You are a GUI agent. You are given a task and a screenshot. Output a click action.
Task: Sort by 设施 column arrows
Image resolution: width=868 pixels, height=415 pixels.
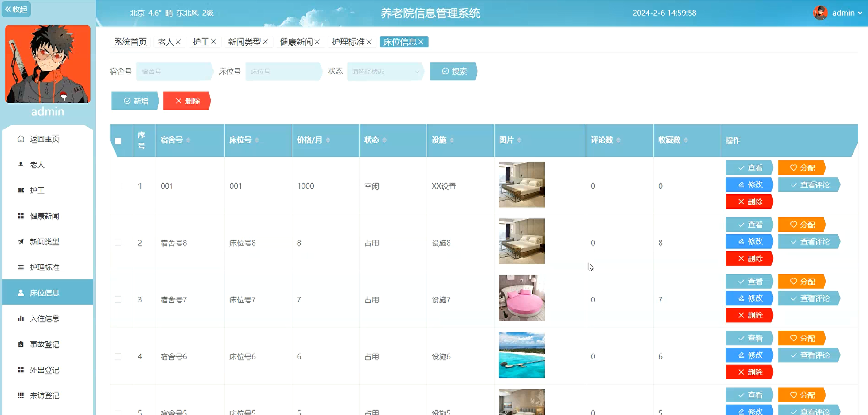(452, 140)
